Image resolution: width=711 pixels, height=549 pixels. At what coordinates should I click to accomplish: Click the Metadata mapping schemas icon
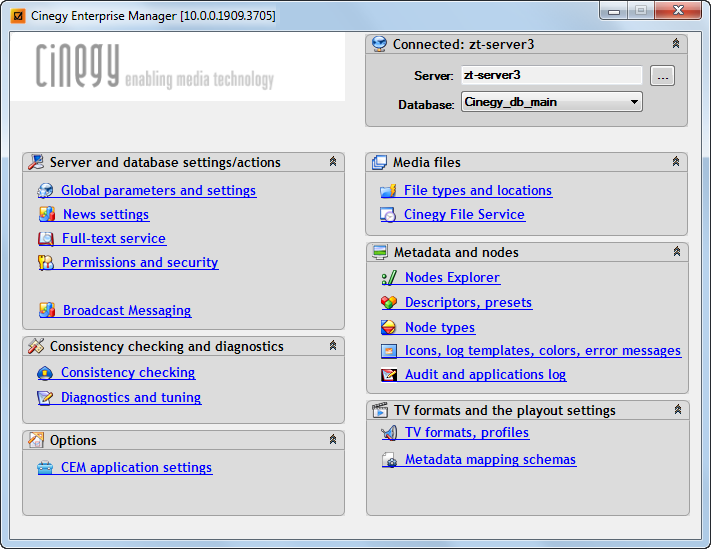390,460
